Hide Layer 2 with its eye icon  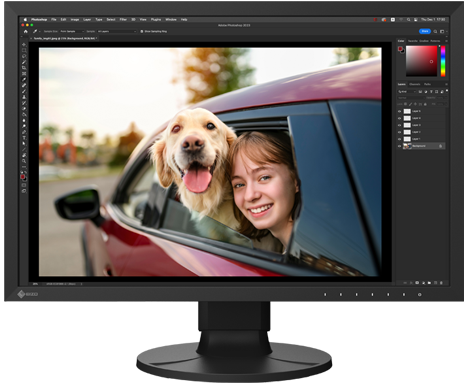[400, 132]
